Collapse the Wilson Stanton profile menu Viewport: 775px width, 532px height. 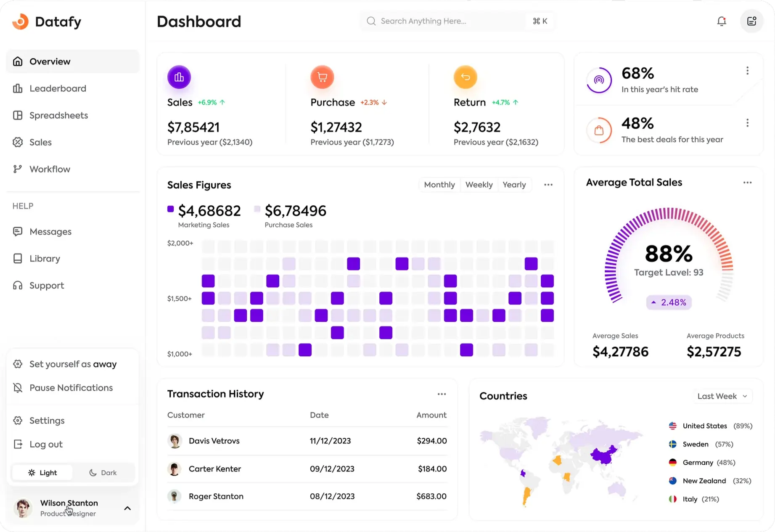point(127,508)
